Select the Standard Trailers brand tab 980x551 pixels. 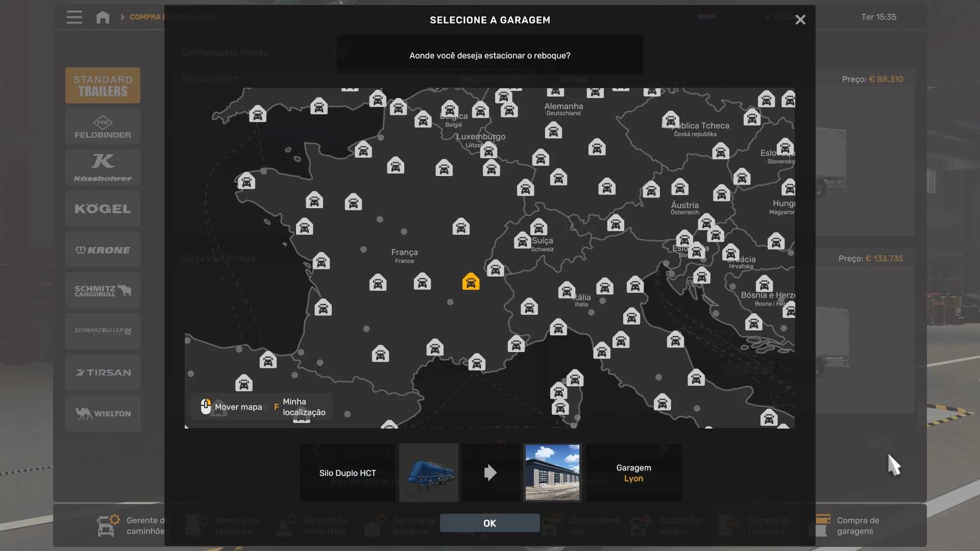tap(103, 86)
